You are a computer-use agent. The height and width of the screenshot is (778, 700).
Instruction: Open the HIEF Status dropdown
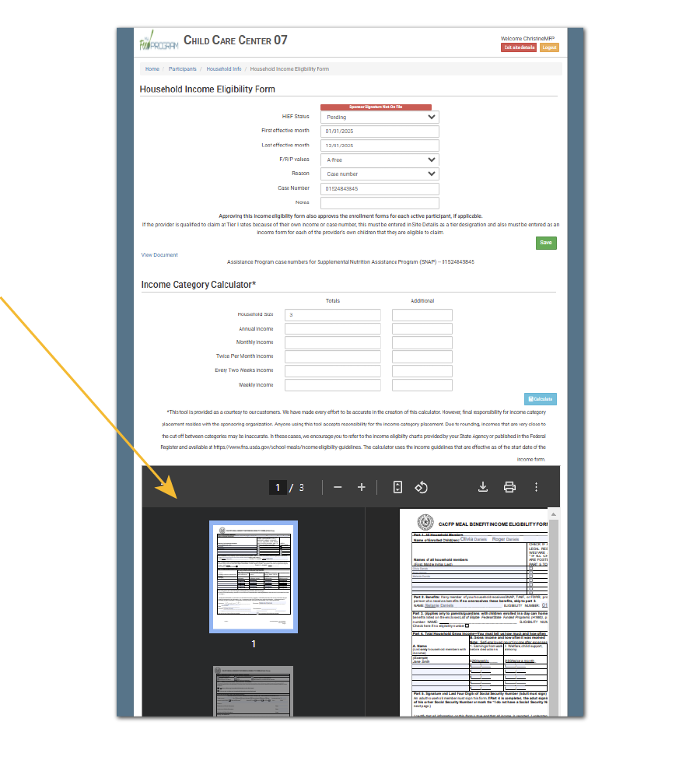coord(380,117)
